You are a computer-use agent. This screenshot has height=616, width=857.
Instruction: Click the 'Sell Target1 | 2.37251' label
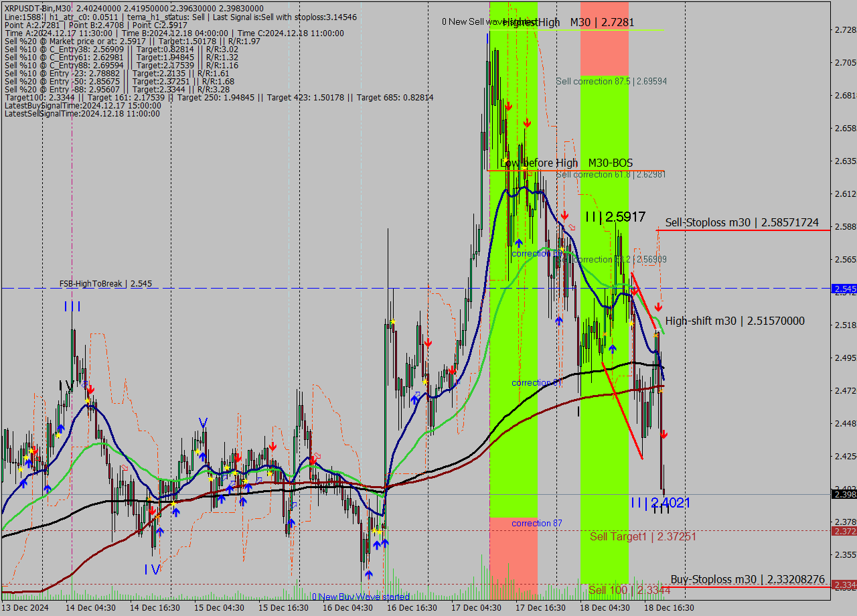pos(643,536)
